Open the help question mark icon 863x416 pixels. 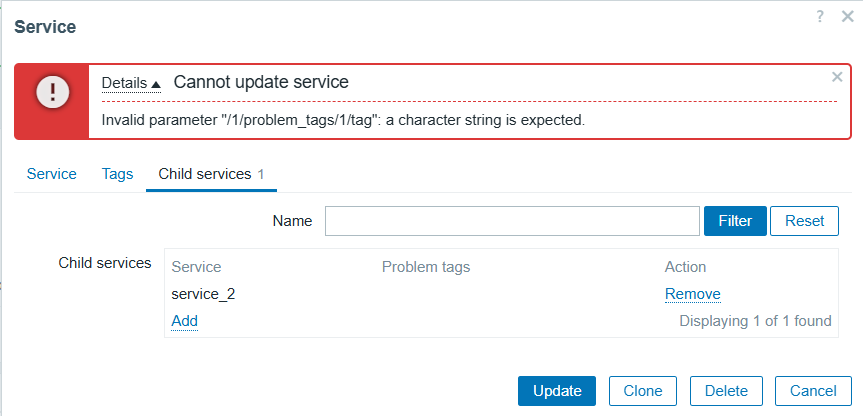click(820, 17)
